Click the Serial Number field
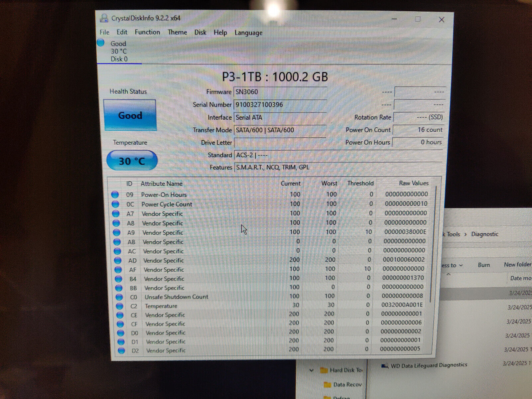The image size is (532, 399). pos(280,105)
